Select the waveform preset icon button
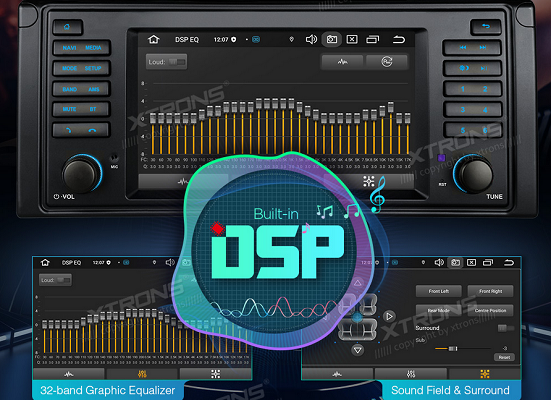 [x=342, y=62]
